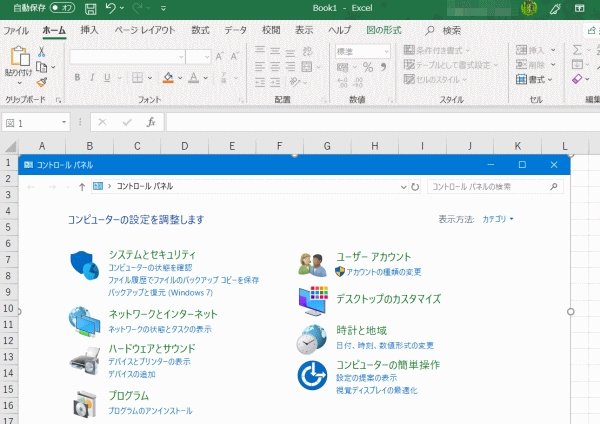Open ハードウェアとサウンド link
This screenshot has width=600, height=424.
(x=152, y=349)
